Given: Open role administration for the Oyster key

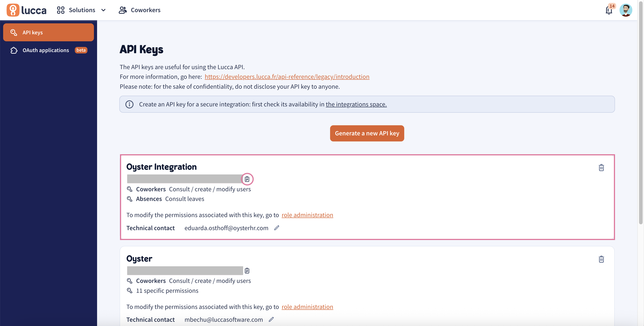Looking at the screenshot, I should tap(307, 306).
